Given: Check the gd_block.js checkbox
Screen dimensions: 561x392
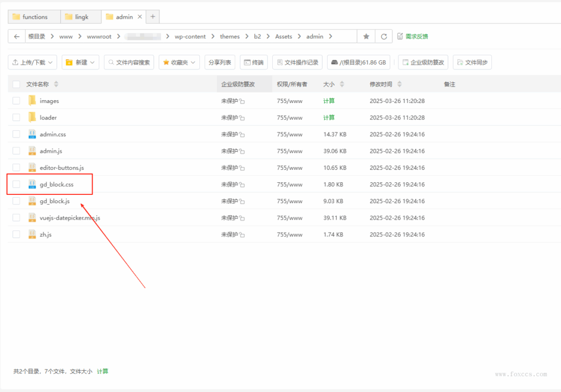Looking at the screenshot, I should coord(16,200).
